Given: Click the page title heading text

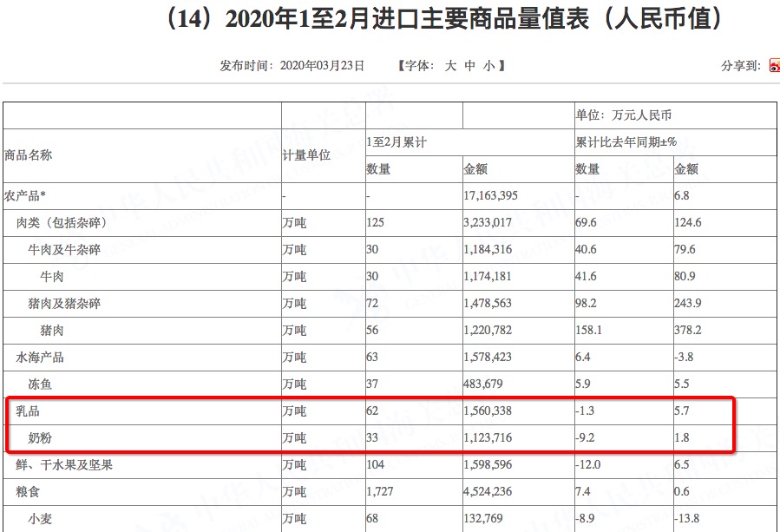Looking at the screenshot, I should tap(442, 20).
